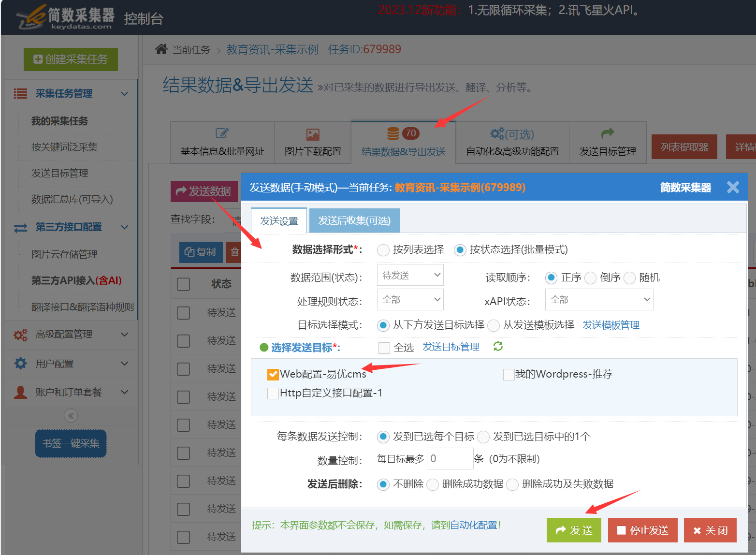
Task: Select 发到已选目标中的1个 option
Action: [483, 437]
